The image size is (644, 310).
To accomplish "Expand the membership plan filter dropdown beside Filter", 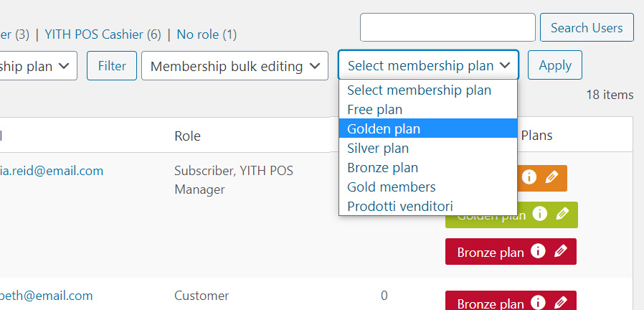I will pyautogui.click(x=38, y=66).
